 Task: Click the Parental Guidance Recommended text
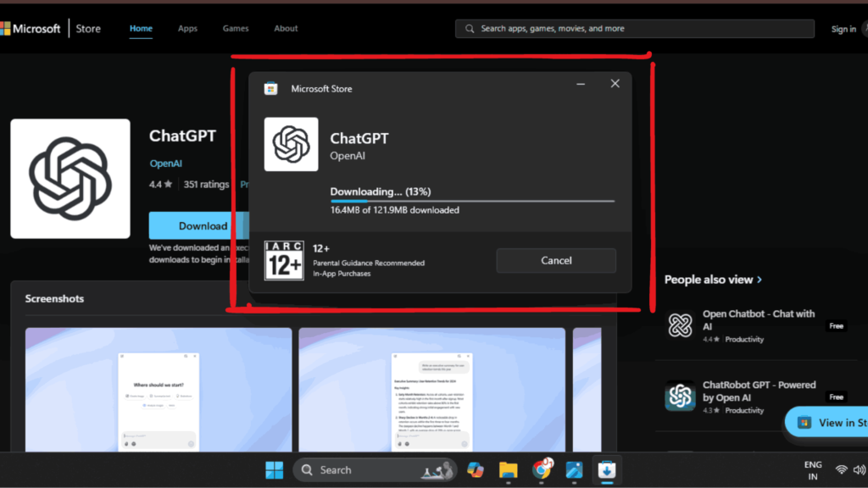click(x=369, y=263)
